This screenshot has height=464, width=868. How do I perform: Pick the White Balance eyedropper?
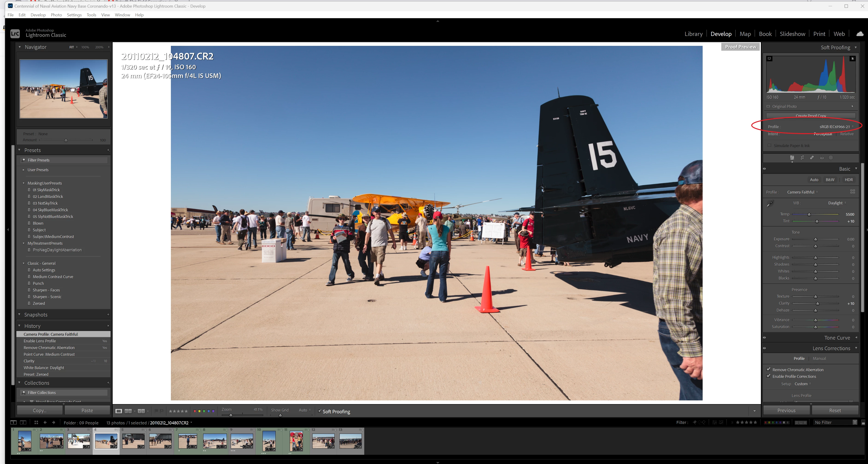click(770, 203)
